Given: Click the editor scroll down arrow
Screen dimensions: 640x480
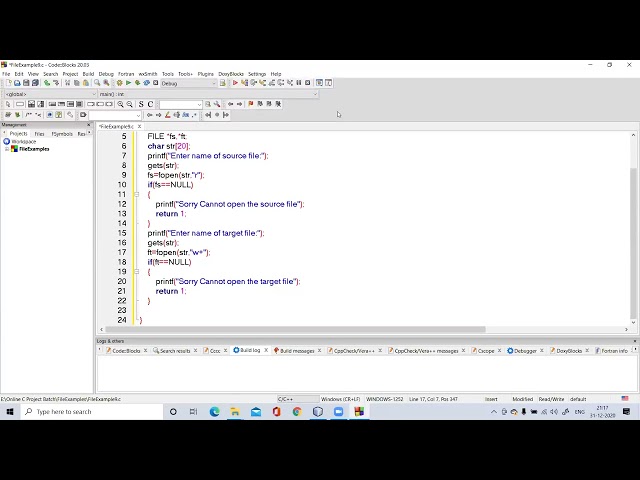Looking at the screenshot, I should [x=633, y=322].
